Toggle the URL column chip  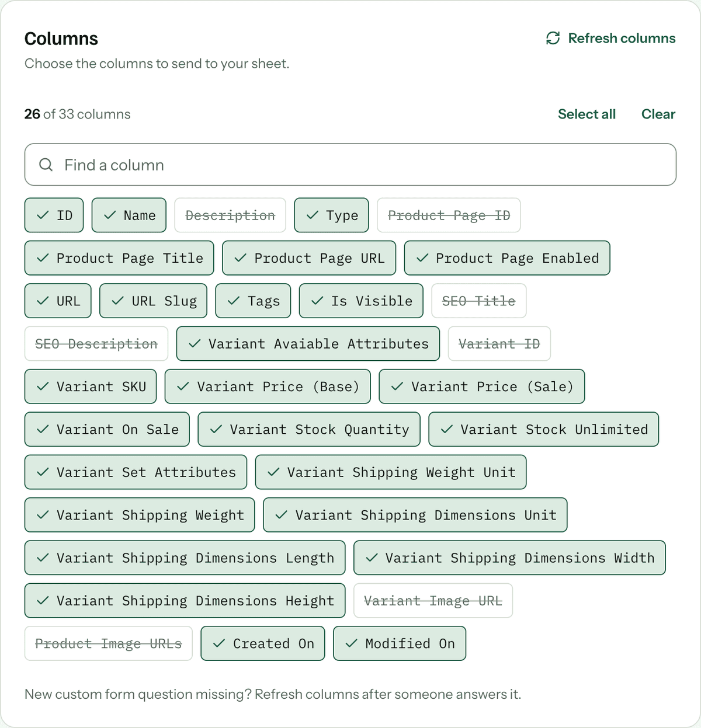coord(58,301)
